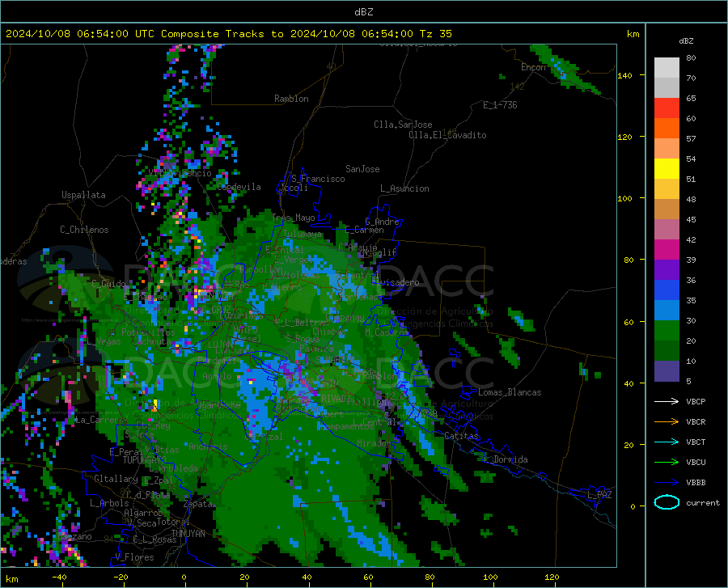Click the 'VBCR' legend label

pos(696,422)
